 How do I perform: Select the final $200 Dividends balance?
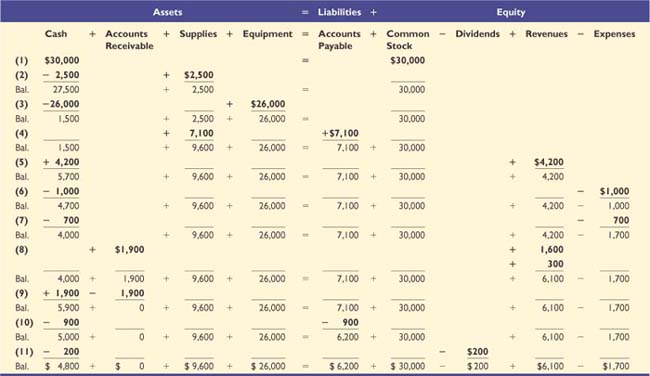pyautogui.click(x=478, y=366)
